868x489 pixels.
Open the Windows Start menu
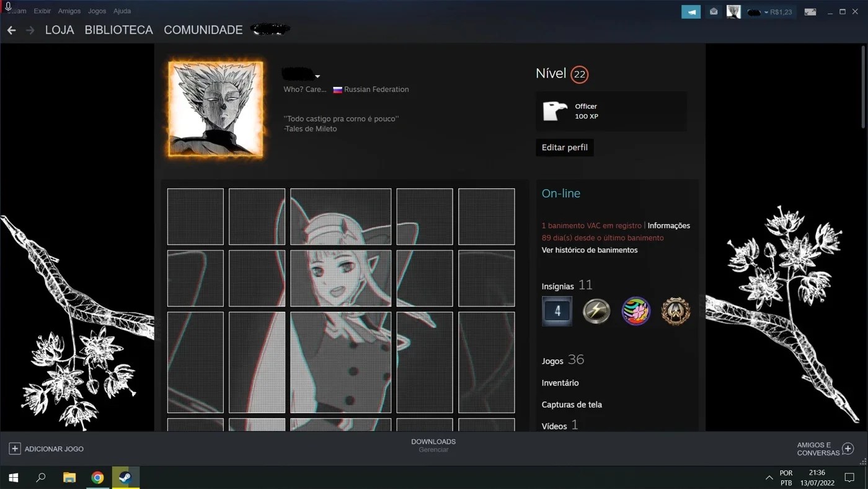(13, 477)
